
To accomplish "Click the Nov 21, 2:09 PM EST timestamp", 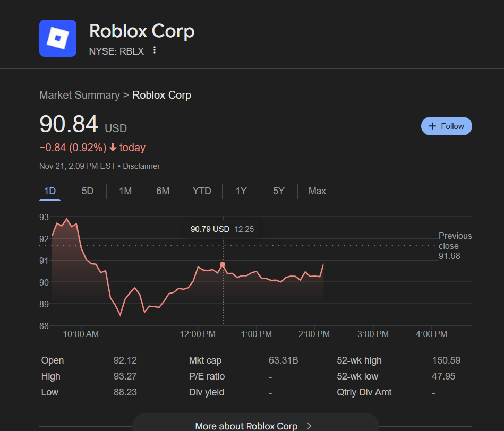I will click(77, 166).
